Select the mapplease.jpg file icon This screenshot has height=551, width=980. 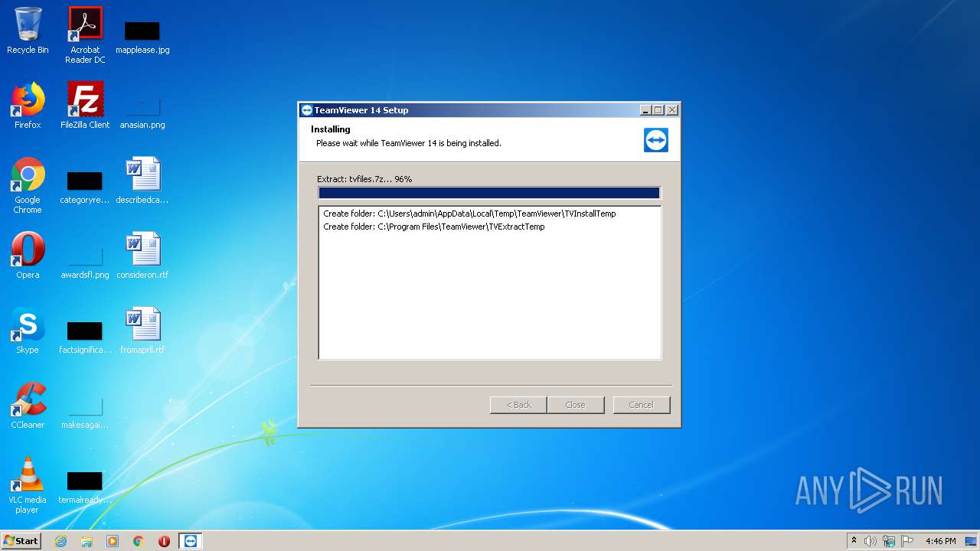pos(142,37)
